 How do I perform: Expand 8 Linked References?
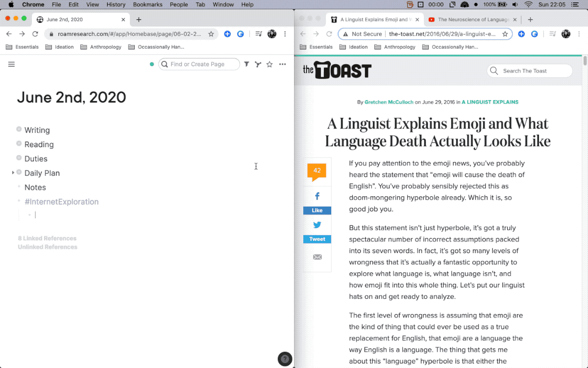47,238
